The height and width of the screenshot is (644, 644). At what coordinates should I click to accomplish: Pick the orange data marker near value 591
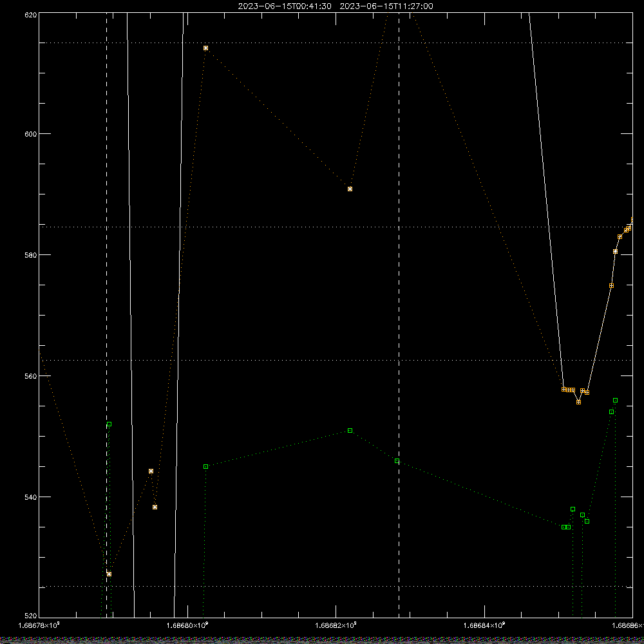point(350,189)
